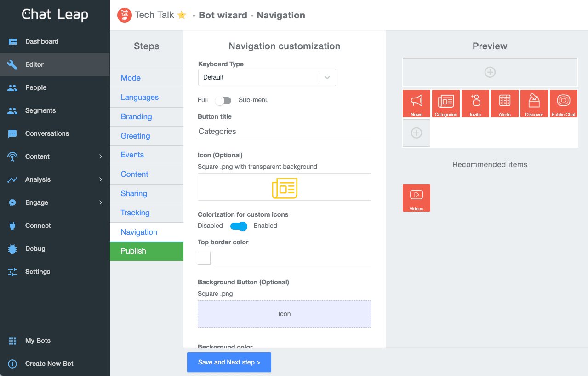Select the Public Chat icon
This screenshot has height=376, width=588.
point(563,103)
